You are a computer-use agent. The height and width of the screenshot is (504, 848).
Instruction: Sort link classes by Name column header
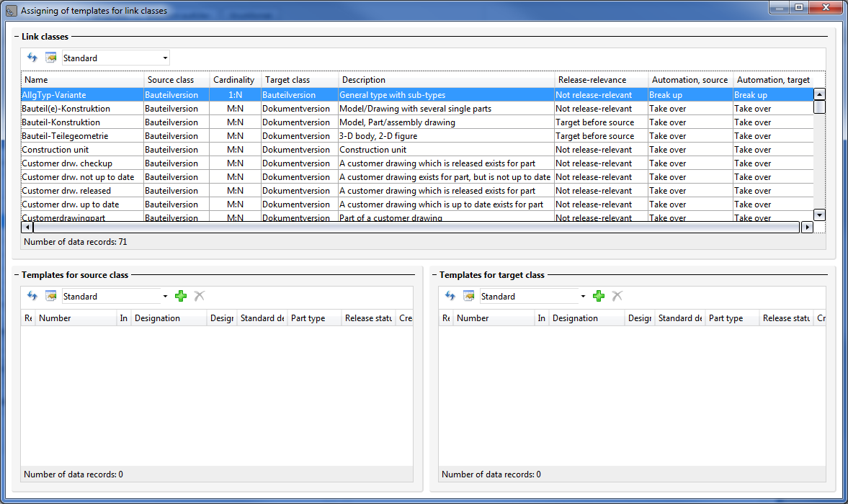pyautogui.click(x=82, y=80)
